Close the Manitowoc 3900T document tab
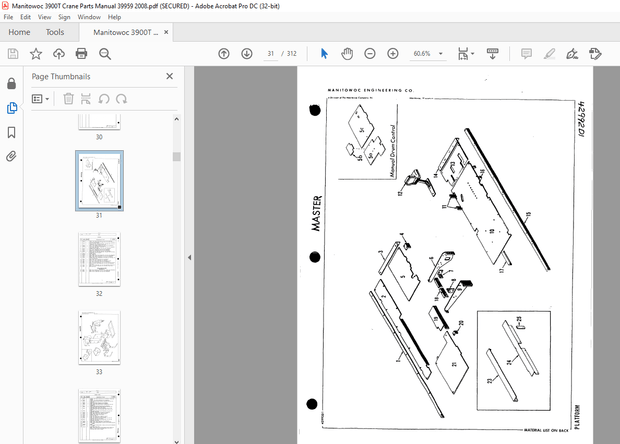The image size is (620, 444). [166, 32]
